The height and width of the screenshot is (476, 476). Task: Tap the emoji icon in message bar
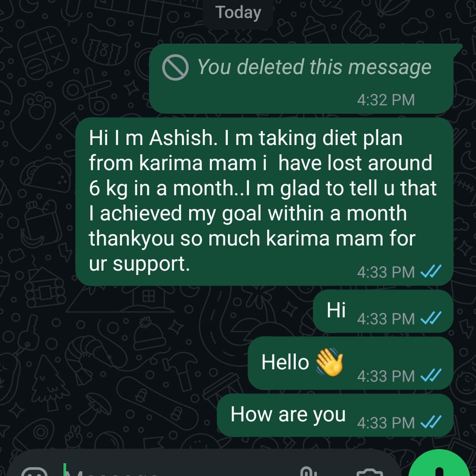[34, 472]
